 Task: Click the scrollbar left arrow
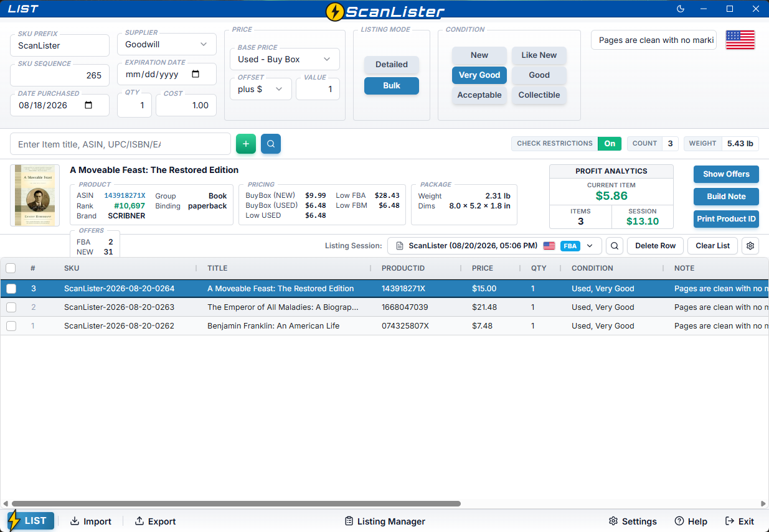coord(6,504)
